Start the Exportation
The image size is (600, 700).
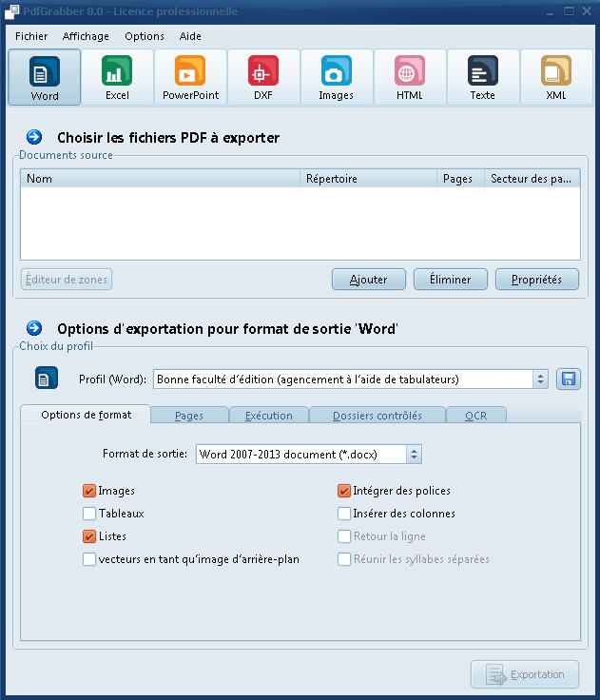[x=525, y=674]
